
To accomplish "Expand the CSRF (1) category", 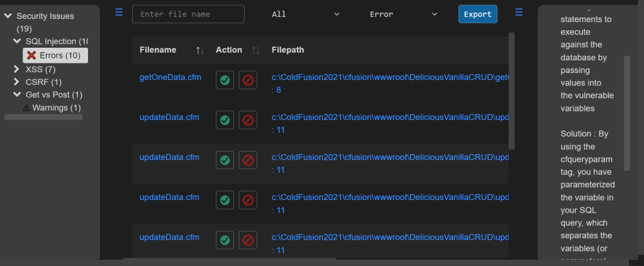I will click(17, 82).
